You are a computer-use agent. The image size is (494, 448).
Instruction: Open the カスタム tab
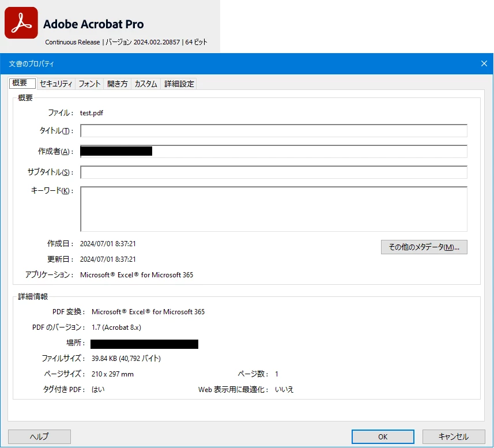coord(146,84)
